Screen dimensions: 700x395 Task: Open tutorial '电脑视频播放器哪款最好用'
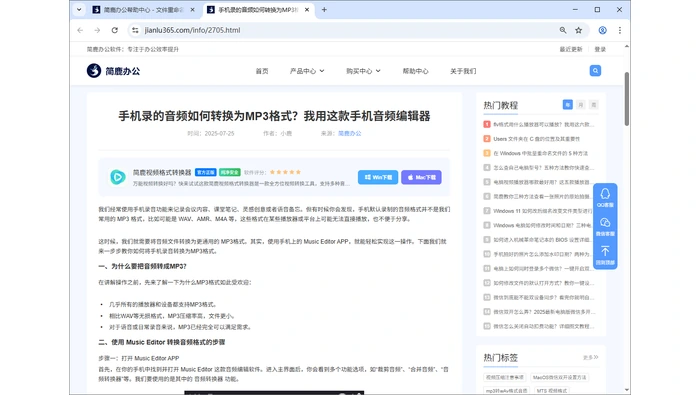(544, 182)
